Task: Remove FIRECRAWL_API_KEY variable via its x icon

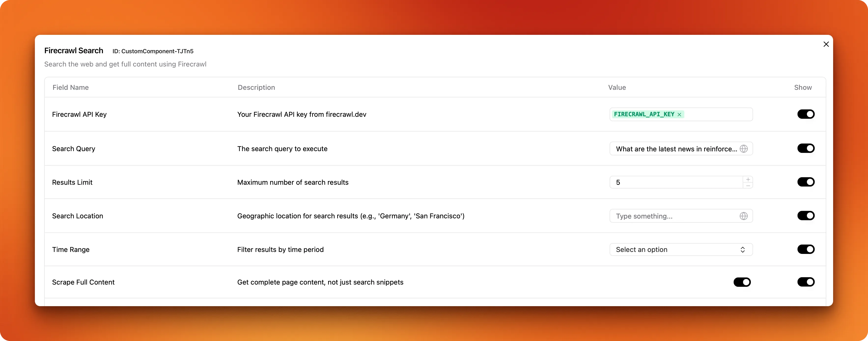Action: [680, 114]
